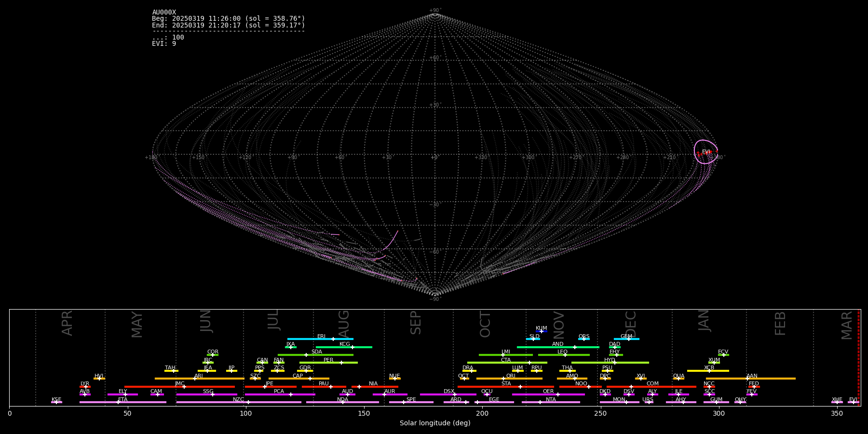This screenshot has height=434, width=868.
Task: Click the +90° latitude label on map
Action: [435, 11]
